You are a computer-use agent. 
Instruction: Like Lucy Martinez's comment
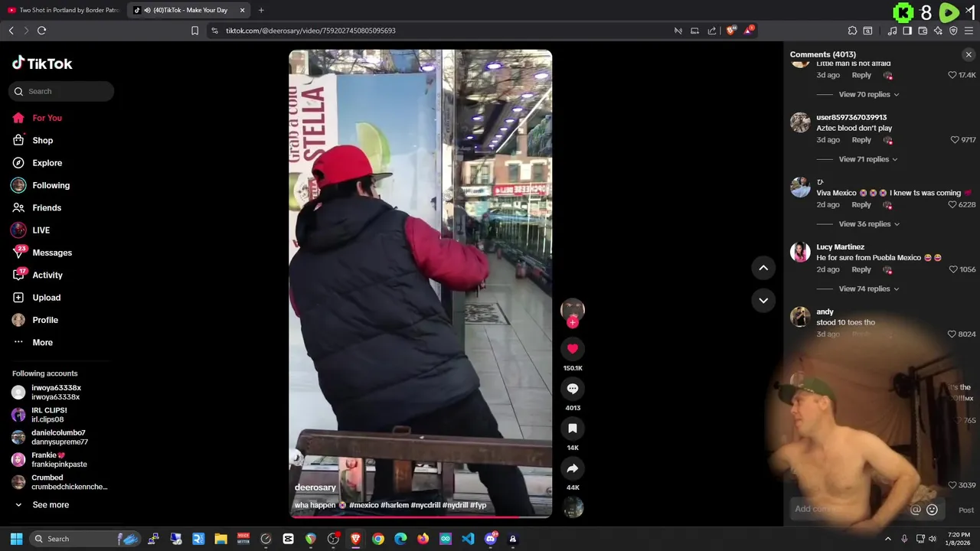click(x=952, y=269)
